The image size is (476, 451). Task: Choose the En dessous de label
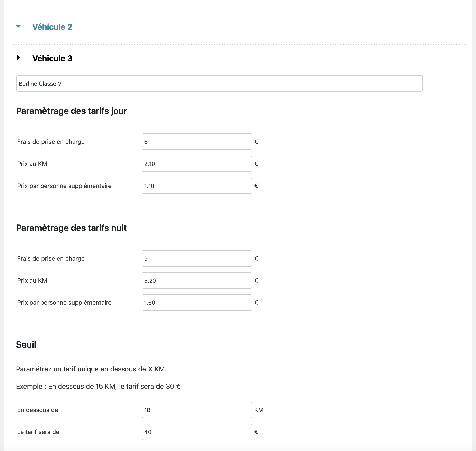pos(38,410)
